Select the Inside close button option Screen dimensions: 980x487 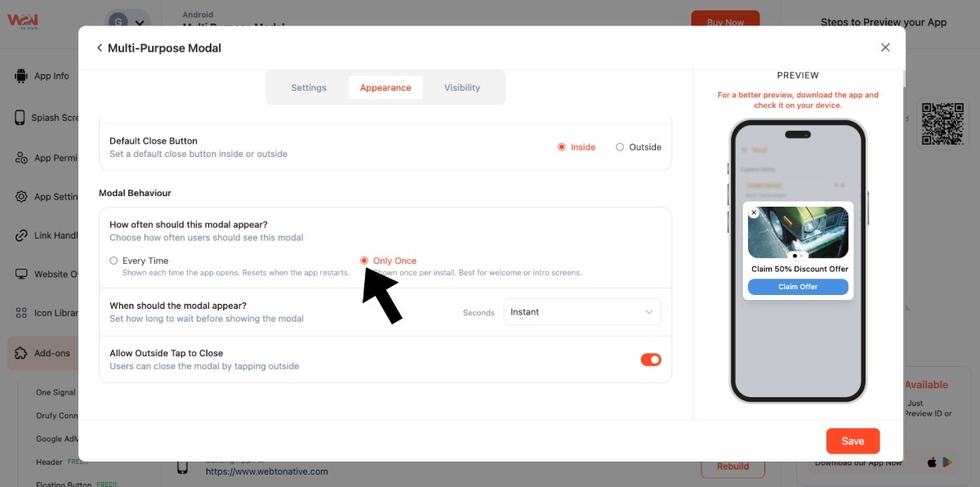coord(562,147)
